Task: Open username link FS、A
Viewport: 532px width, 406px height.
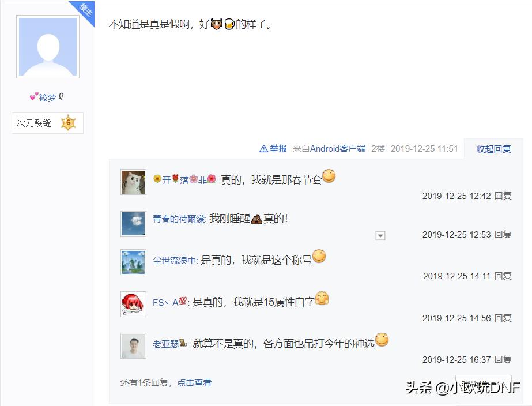Action: tap(169, 302)
